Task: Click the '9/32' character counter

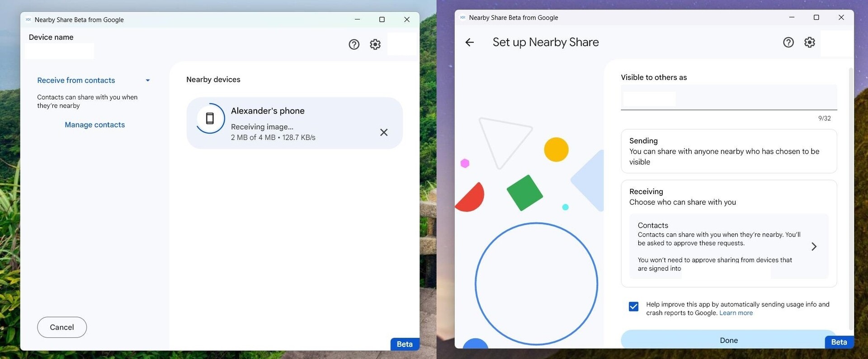Action: 825,118
